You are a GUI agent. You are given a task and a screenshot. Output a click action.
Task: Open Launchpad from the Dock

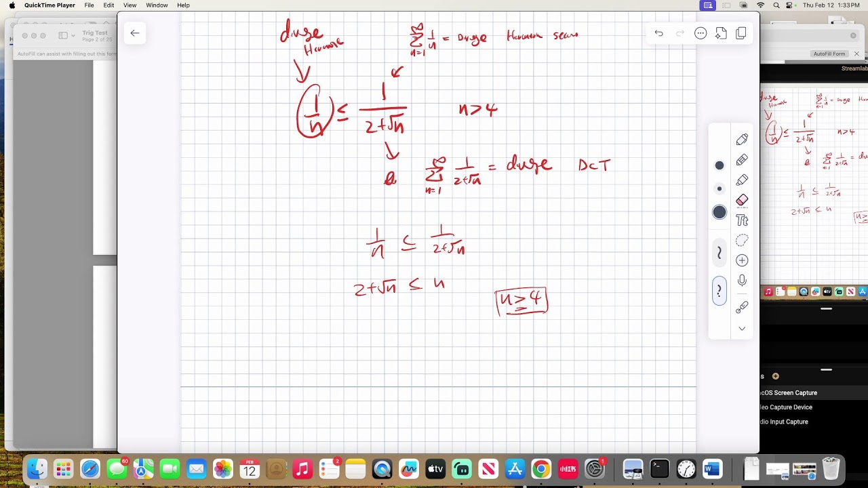64,469
